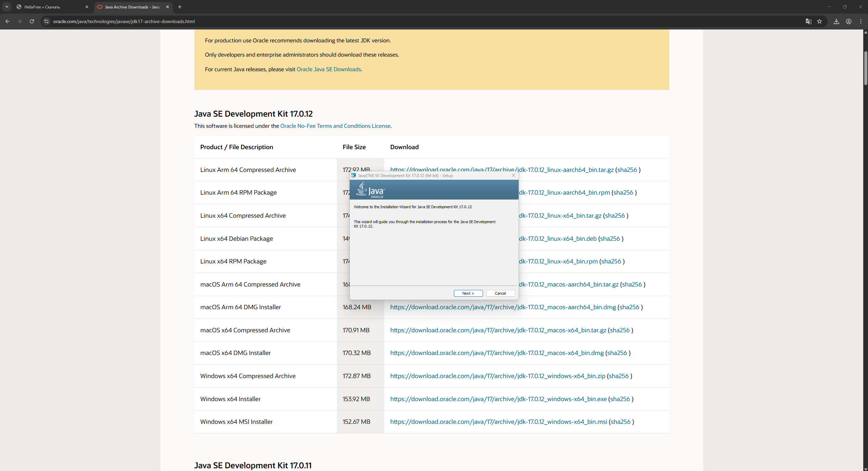Download the Windows x64 Installer exe link
This screenshot has height=471, width=868.
498,399
